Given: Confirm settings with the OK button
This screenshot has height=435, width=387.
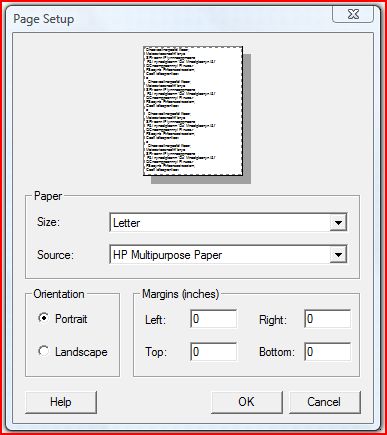Looking at the screenshot, I should [x=247, y=402].
